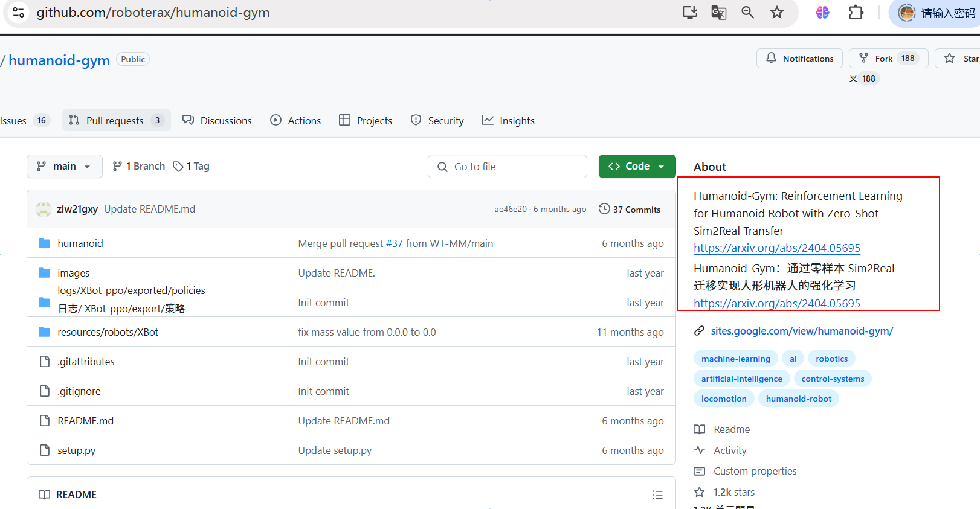Open the README.md file
The image size is (980, 509).
coord(85,421)
